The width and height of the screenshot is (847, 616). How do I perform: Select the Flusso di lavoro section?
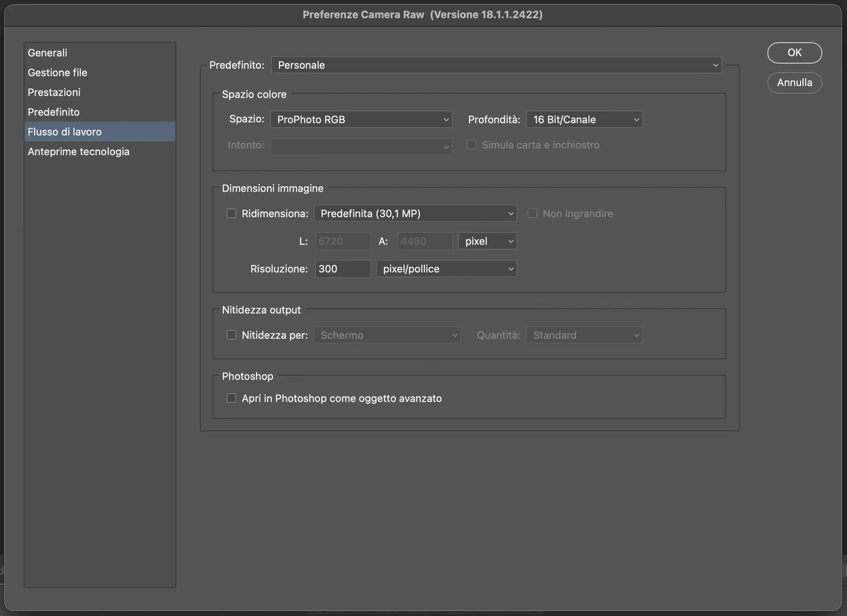[65, 132]
